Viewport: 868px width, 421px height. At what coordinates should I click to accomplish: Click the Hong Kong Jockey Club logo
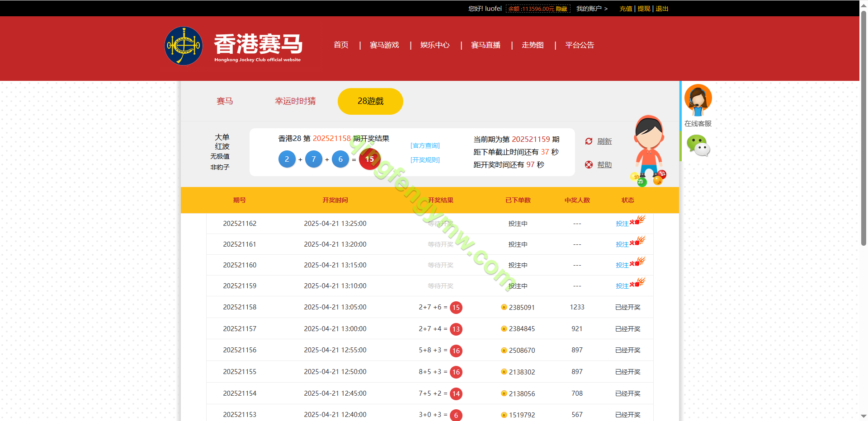tap(184, 46)
